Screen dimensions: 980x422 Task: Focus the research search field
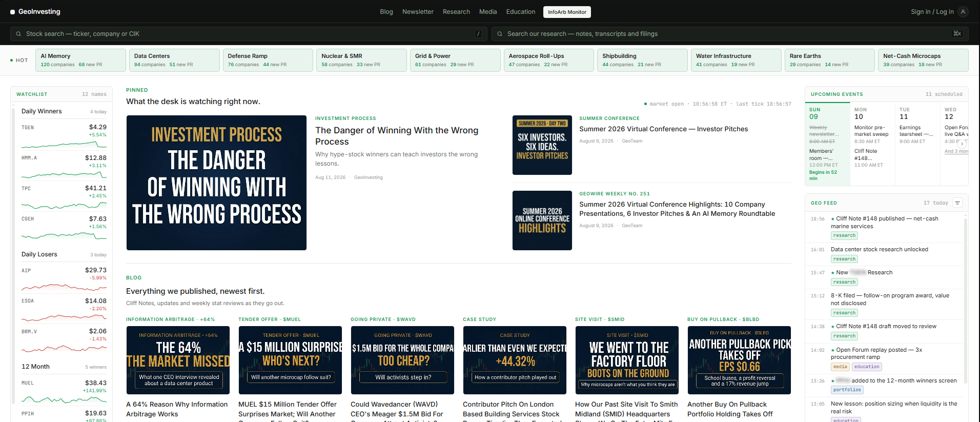pyautogui.click(x=730, y=34)
